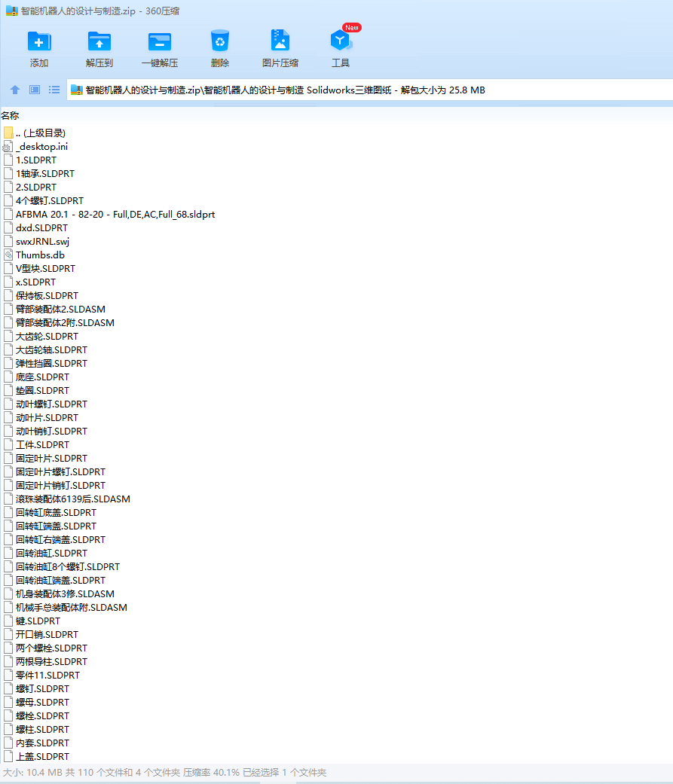Click the status bar compression info text
The width and height of the screenshot is (673, 784).
[x=164, y=773]
